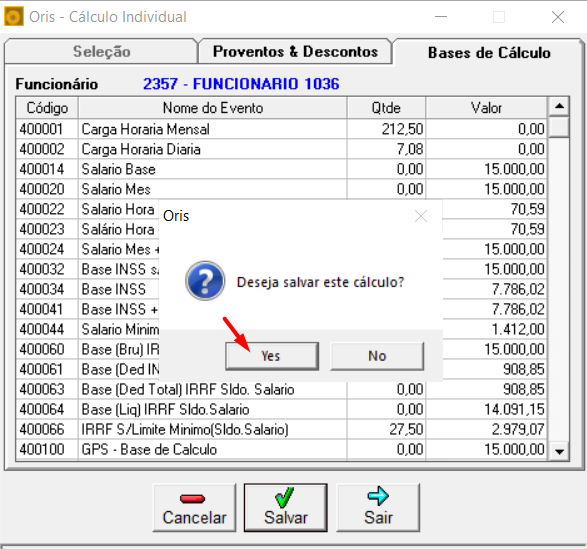587x549 pixels.
Task: Click code 400044 cell
Action: coord(47,329)
